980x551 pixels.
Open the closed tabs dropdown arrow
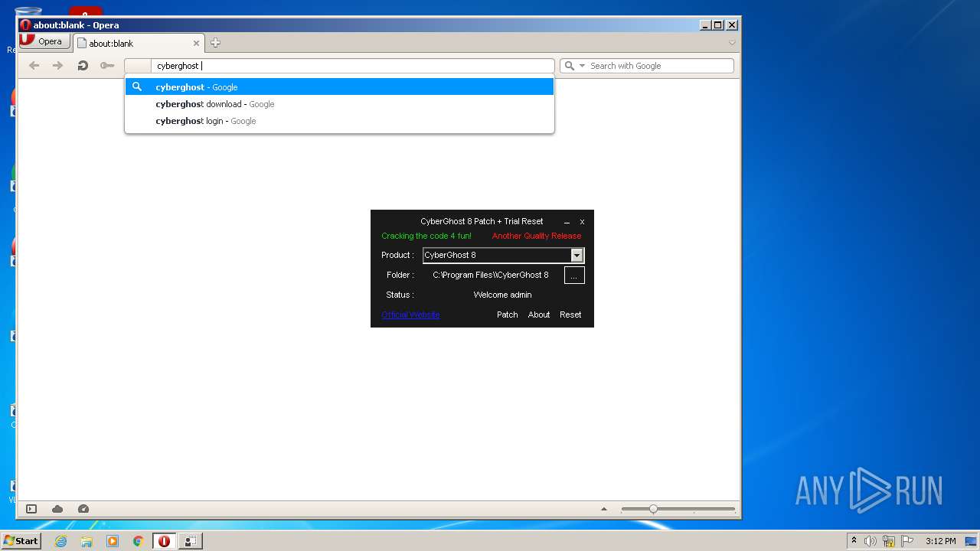(732, 43)
